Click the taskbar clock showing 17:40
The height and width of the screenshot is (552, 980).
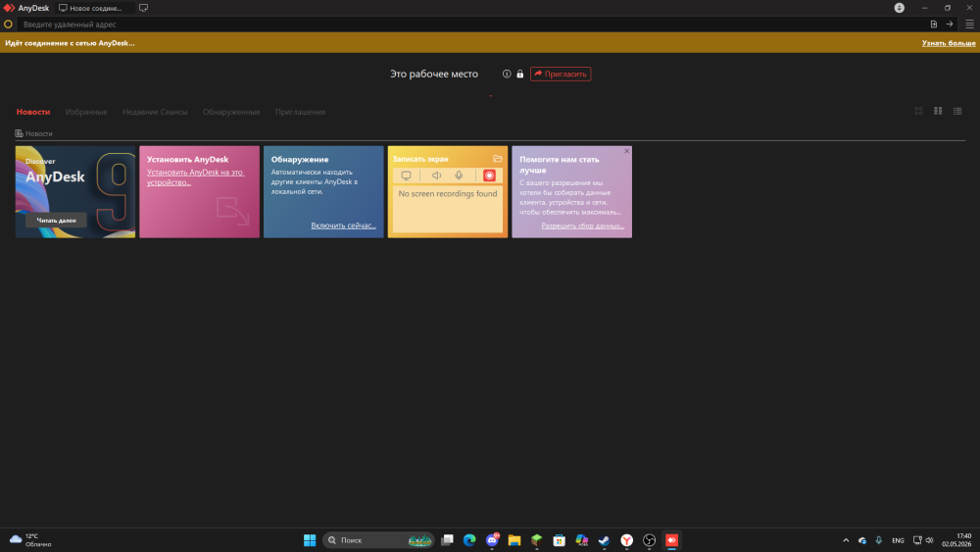point(956,540)
